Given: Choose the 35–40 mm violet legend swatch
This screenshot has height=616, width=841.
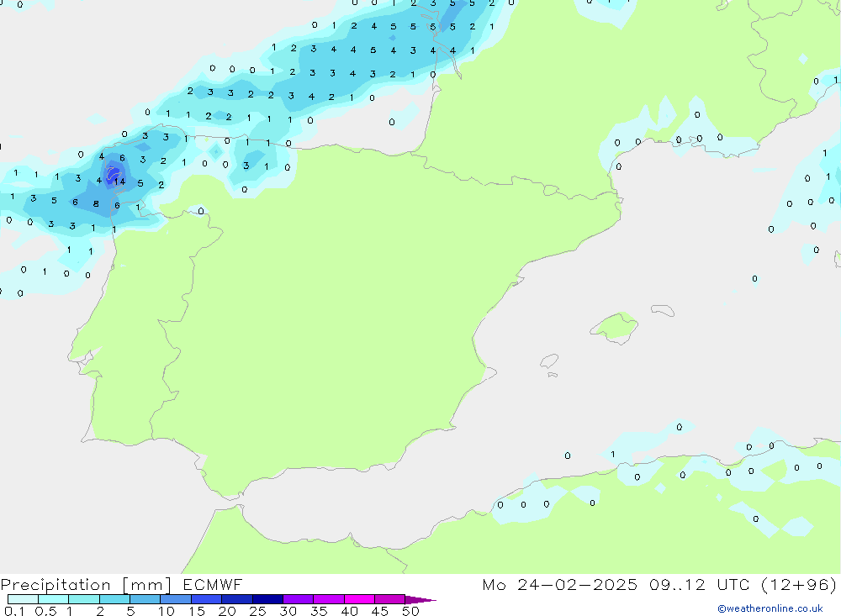Looking at the screenshot, I should pos(329,599).
